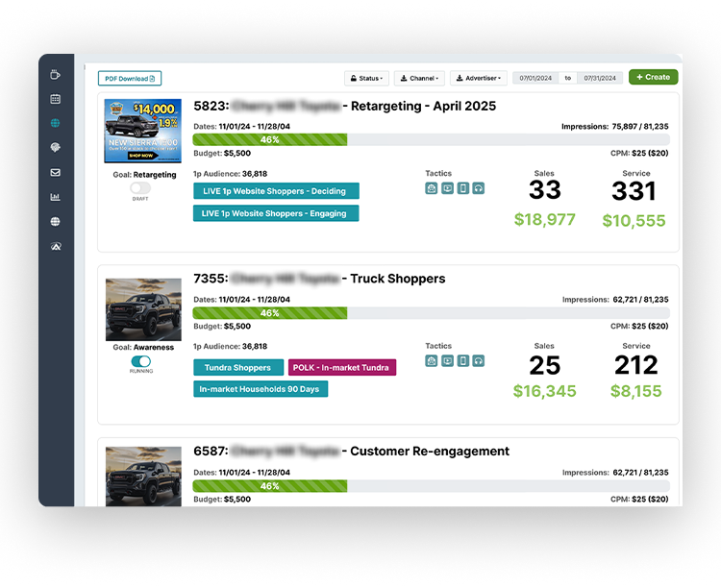
Task: Expand the Advertiser dropdown
Action: pos(478,78)
